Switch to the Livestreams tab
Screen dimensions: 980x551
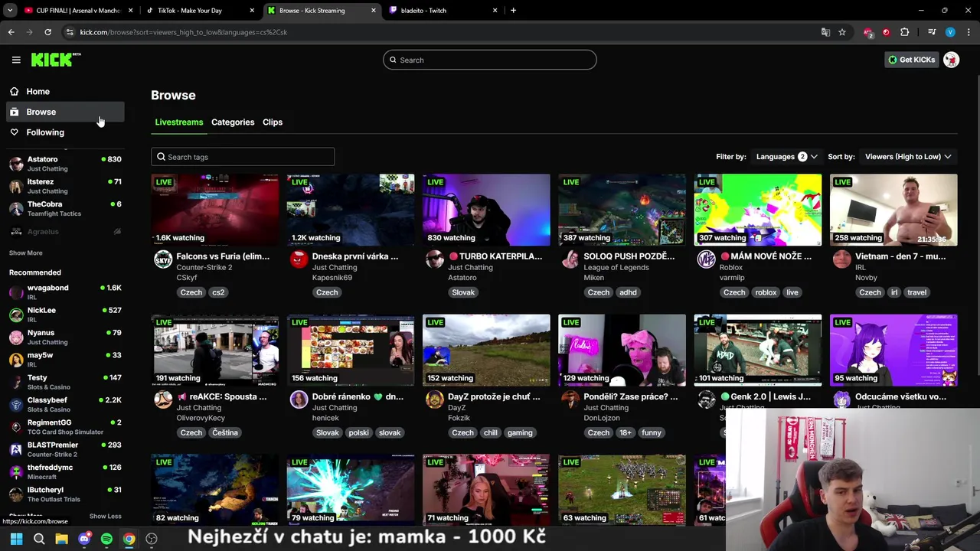tap(179, 122)
